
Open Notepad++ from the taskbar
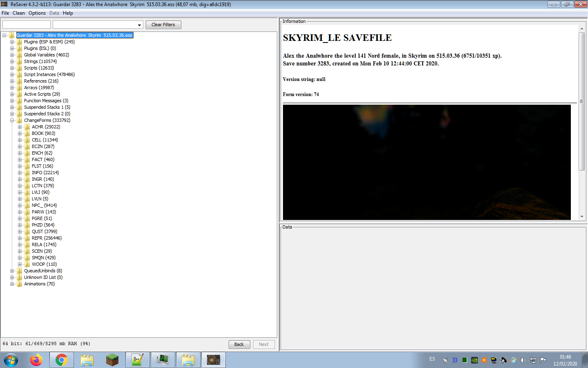coord(138,360)
